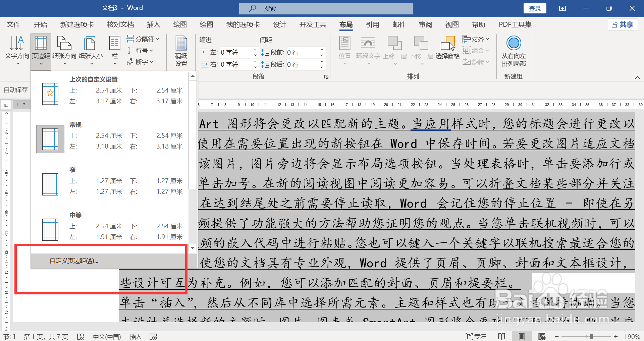This screenshot has height=341, width=644.
Task: Open the PDF工具集 tab
Action: (x=515, y=24)
